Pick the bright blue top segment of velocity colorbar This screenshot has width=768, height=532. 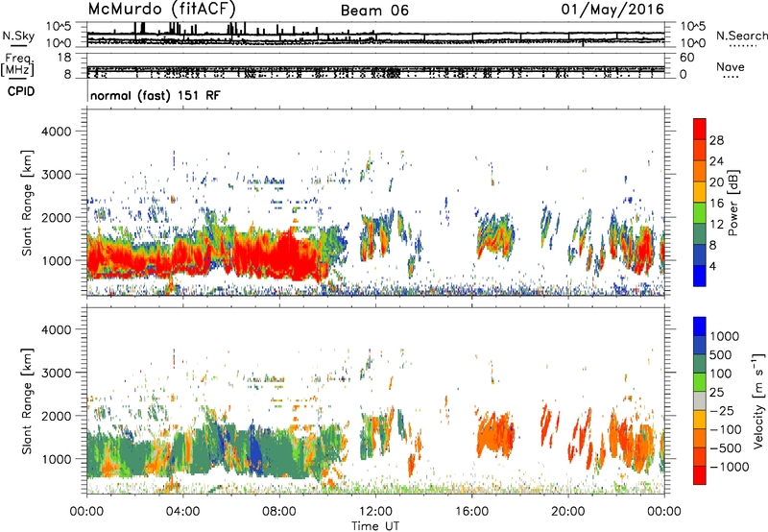click(x=700, y=326)
